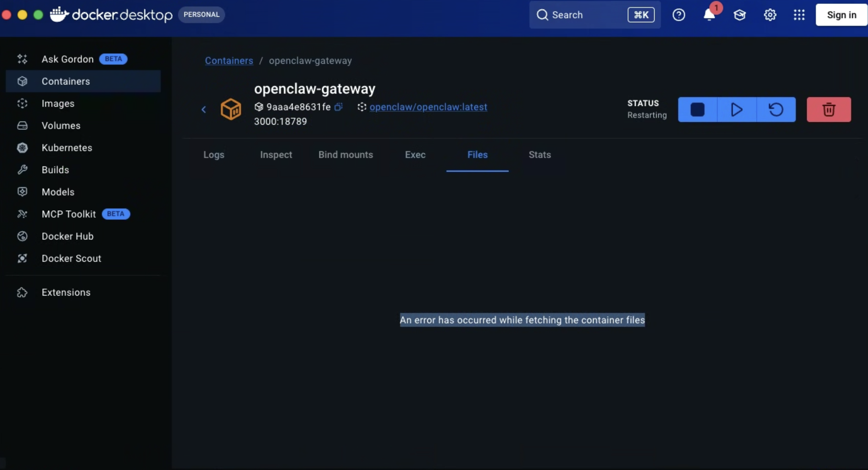The image size is (868, 470).
Task: Open the apps grid menu
Action: point(799,15)
